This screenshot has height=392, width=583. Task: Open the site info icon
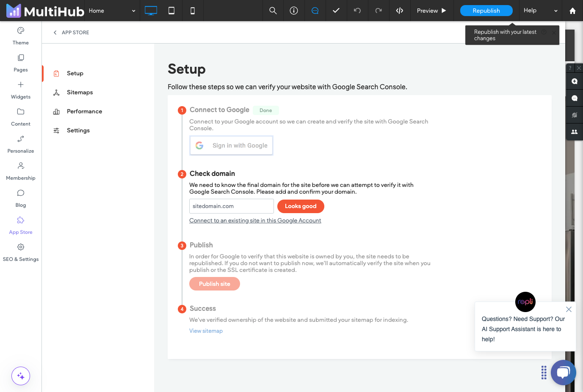[294, 11]
